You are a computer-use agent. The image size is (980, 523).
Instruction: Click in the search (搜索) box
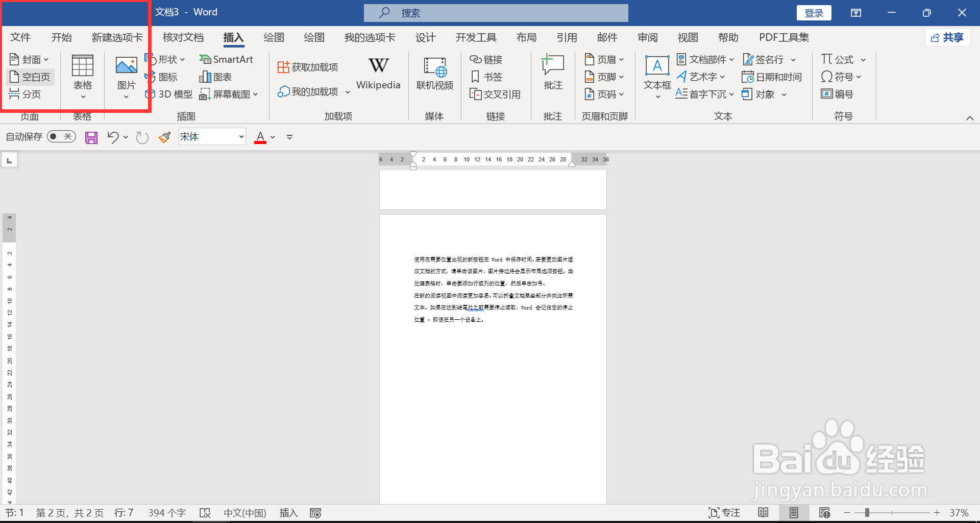496,13
